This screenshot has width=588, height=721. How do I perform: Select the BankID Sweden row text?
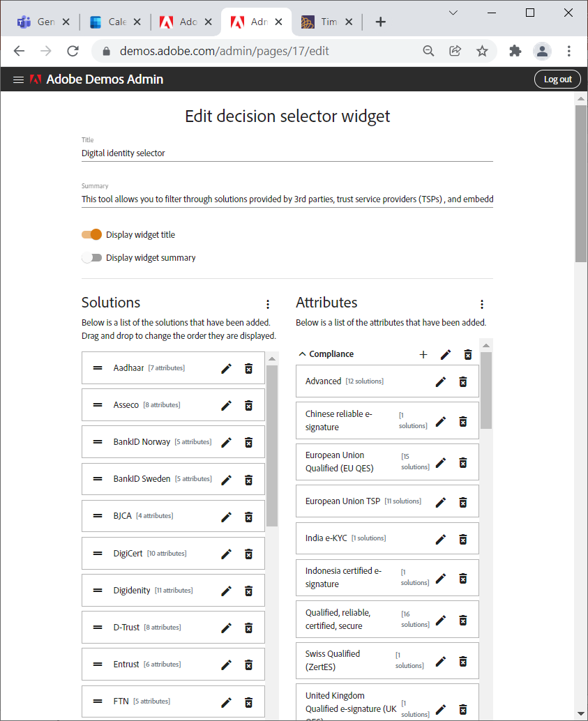click(x=142, y=478)
